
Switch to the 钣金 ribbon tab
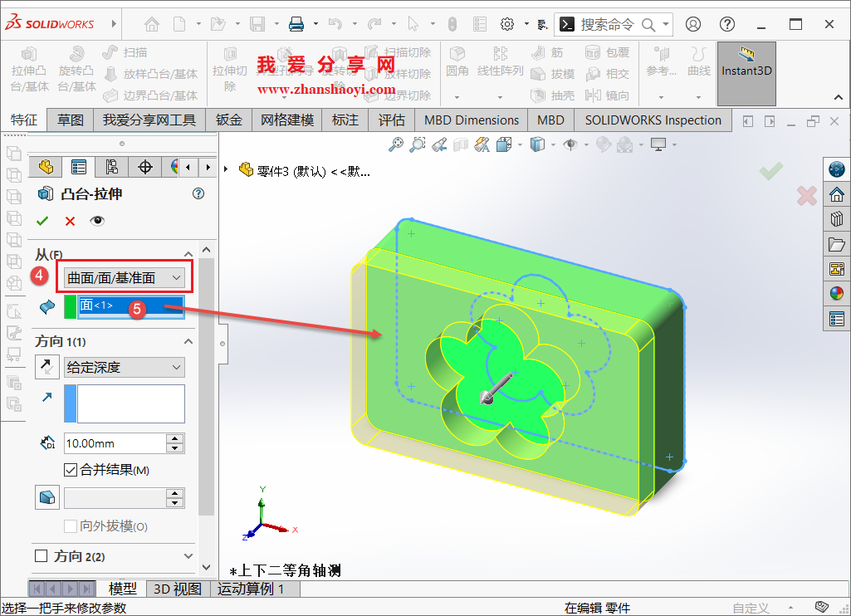click(x=228, y=120)
